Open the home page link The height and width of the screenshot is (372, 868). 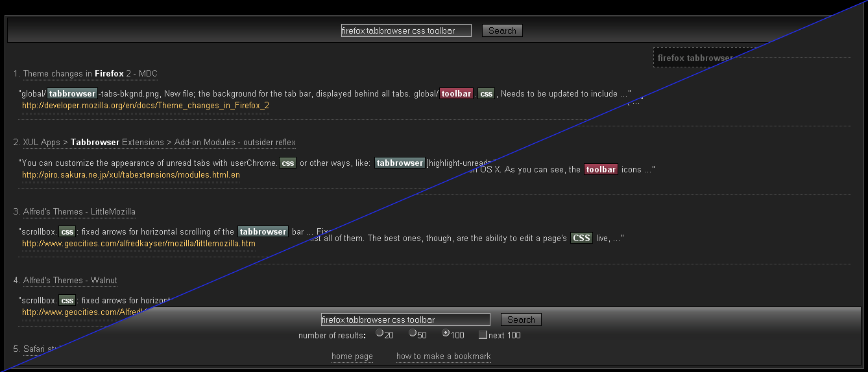click(x=352, y=356)
